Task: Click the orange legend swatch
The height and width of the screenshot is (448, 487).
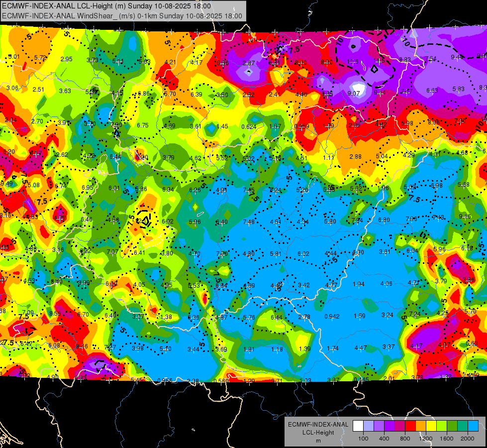Action: click(x=421, y=426)
